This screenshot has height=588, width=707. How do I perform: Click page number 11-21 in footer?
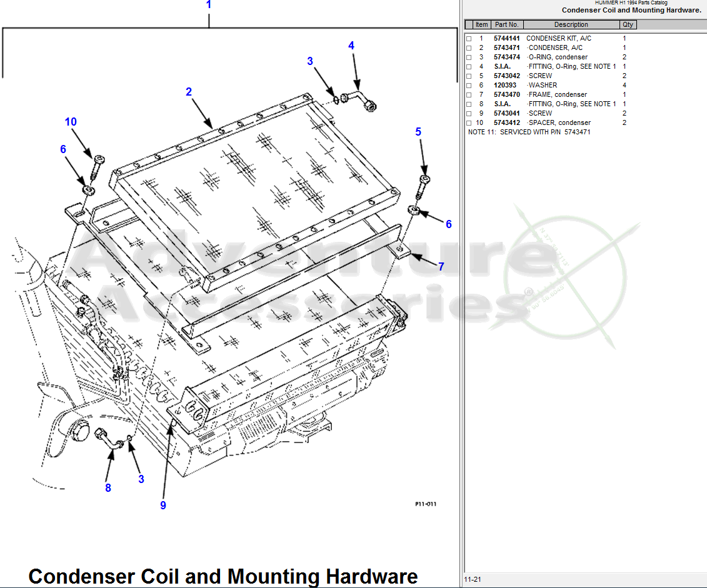pyautogui.click(x=473, y=579)
